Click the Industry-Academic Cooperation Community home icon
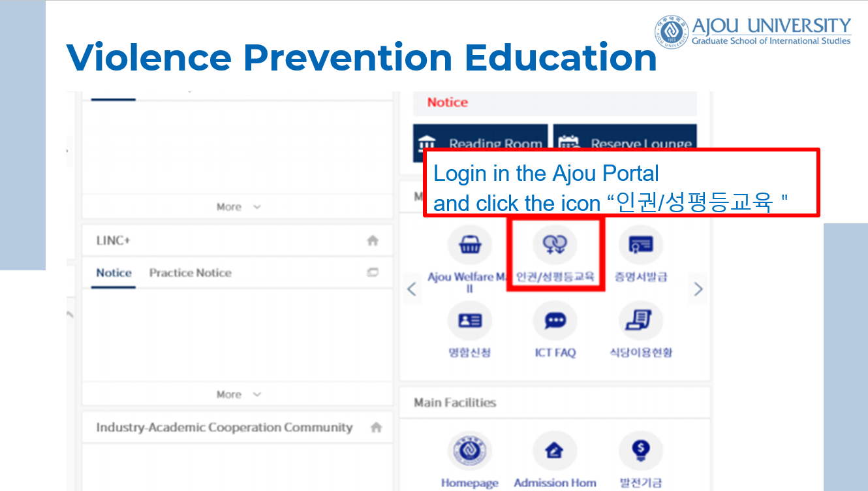This screenshot has width=868, height=491. (x=376, y=428)
